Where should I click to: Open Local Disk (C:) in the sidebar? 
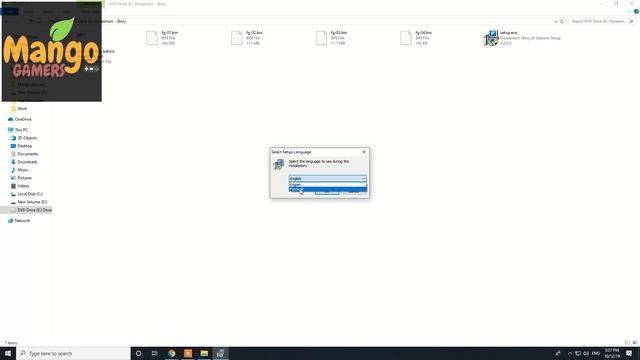30,194
